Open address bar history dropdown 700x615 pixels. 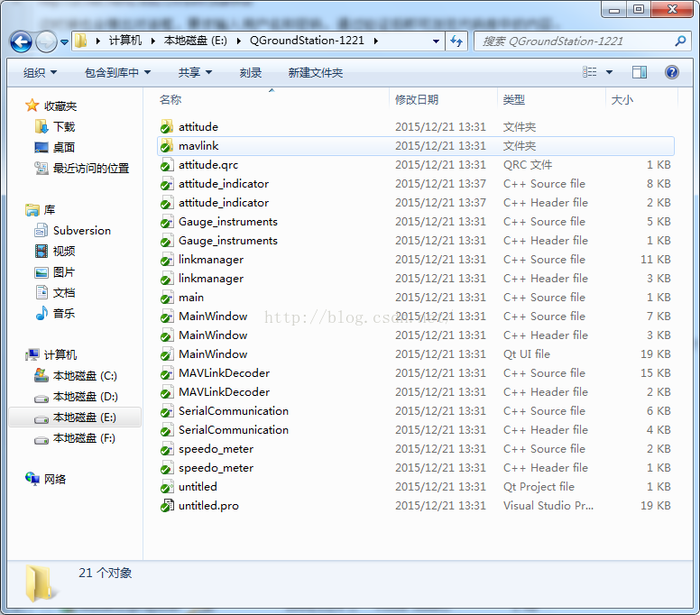coord(436,41)
